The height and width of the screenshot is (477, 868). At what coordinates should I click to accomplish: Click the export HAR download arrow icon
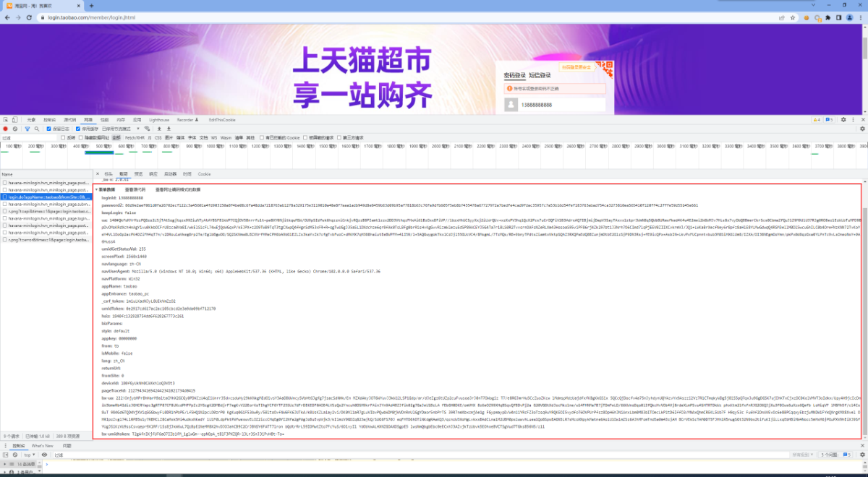[x=169, y=129]
